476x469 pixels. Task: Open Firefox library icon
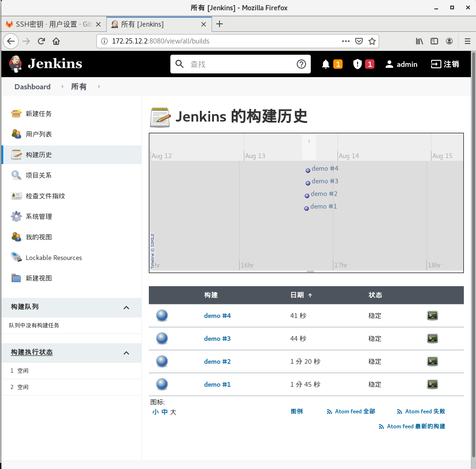click(419, 41)
